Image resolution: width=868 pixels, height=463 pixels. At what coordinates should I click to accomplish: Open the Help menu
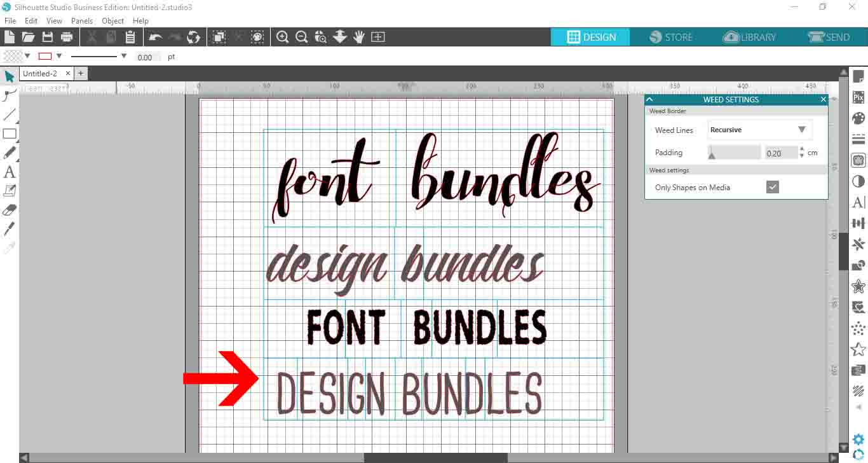pos(140,20)
